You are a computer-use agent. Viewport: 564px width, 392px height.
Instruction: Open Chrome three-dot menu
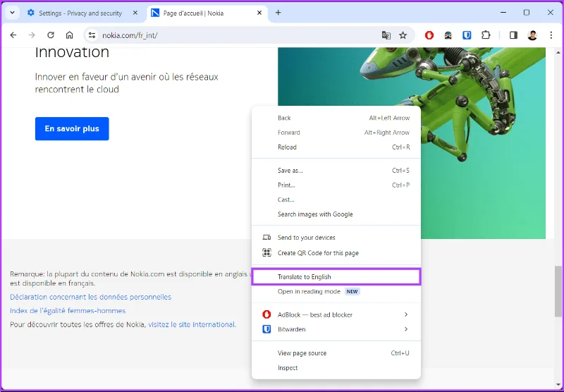point(551,35)
